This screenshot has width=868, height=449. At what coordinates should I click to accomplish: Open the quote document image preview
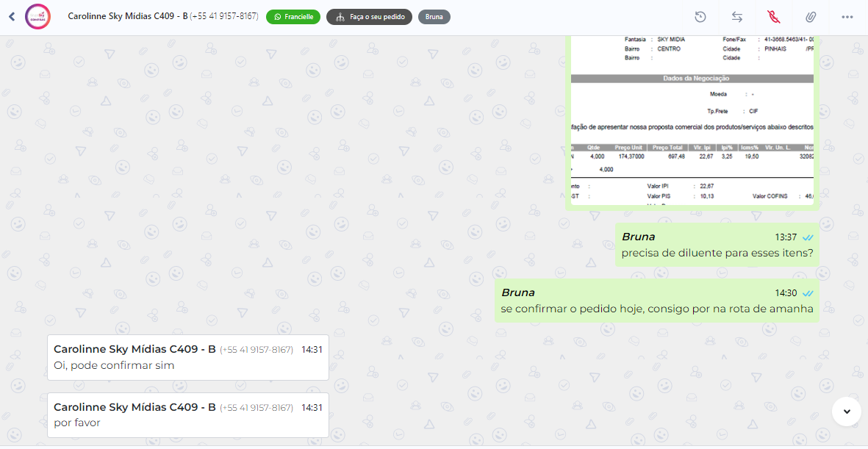(692, 121)
